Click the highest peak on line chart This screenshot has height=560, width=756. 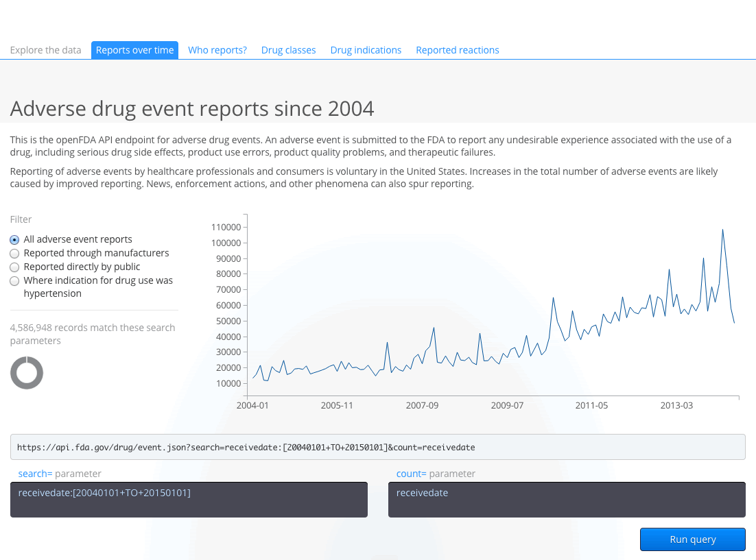pos(722,230)
